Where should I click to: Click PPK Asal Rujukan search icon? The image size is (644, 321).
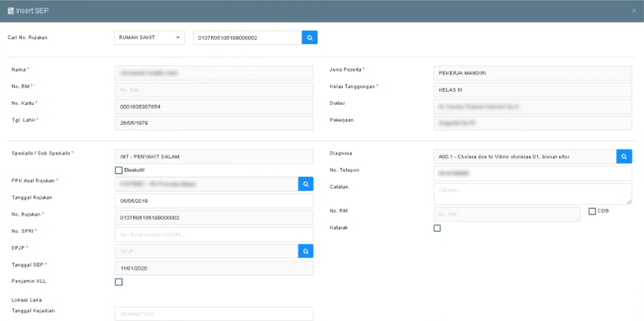305,184
